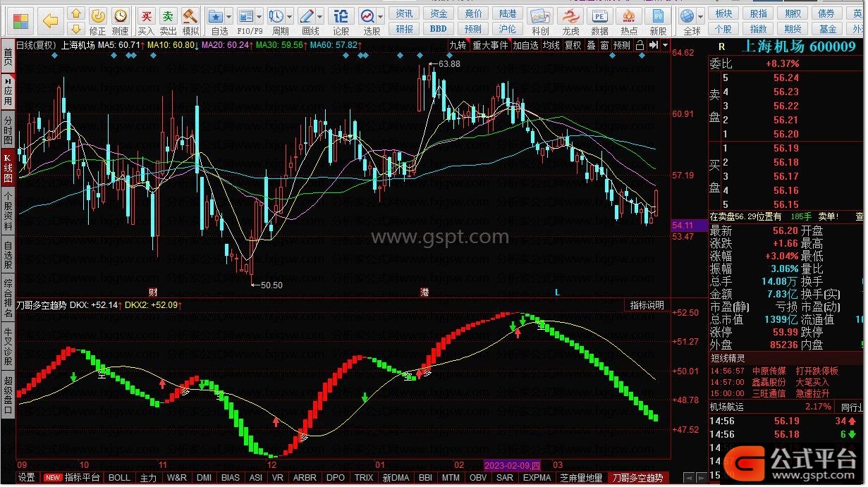
Task: Open the 论股 stock discussion icon
Action: (x=341, y=22)
